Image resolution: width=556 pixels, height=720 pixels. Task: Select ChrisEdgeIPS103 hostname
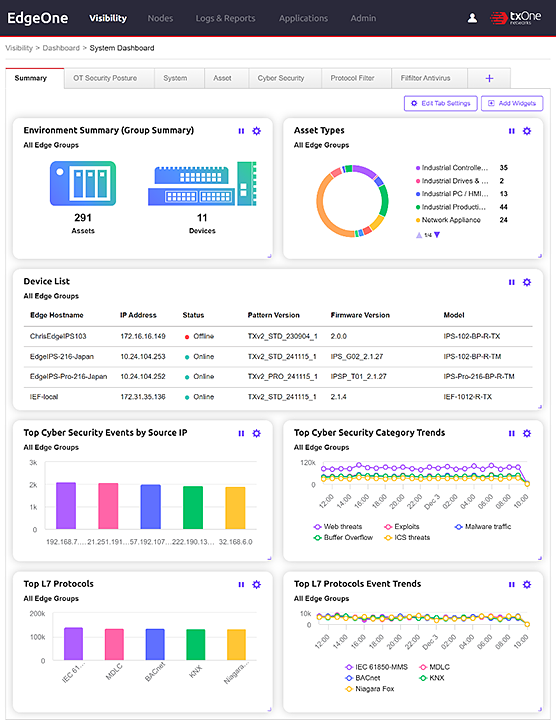click(x=58, y=337)
